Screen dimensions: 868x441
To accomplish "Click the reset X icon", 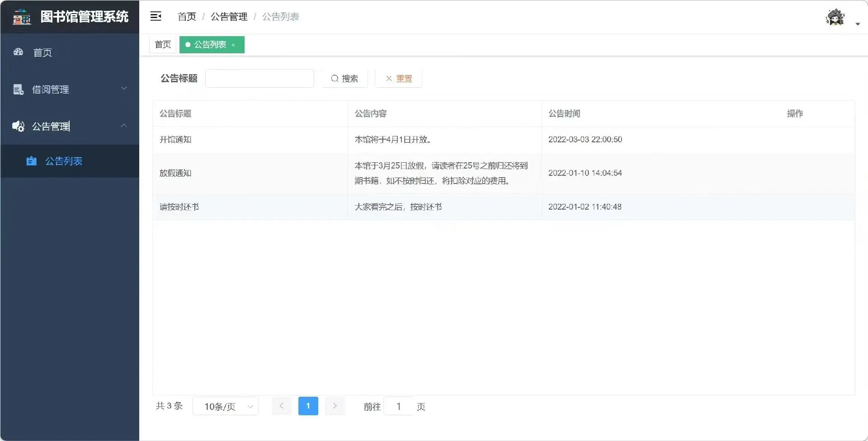I will [388, 78].
